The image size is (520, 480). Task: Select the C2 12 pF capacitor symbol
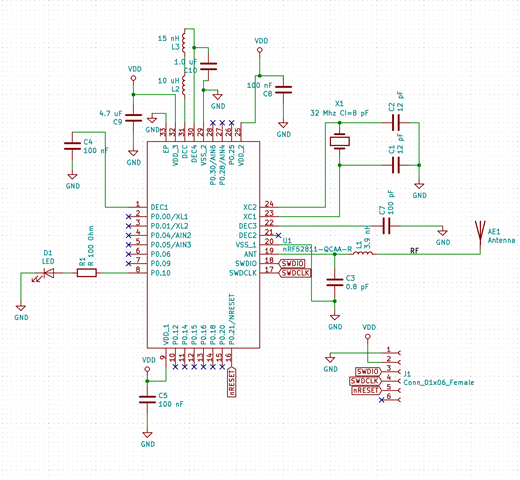(396, 123)
